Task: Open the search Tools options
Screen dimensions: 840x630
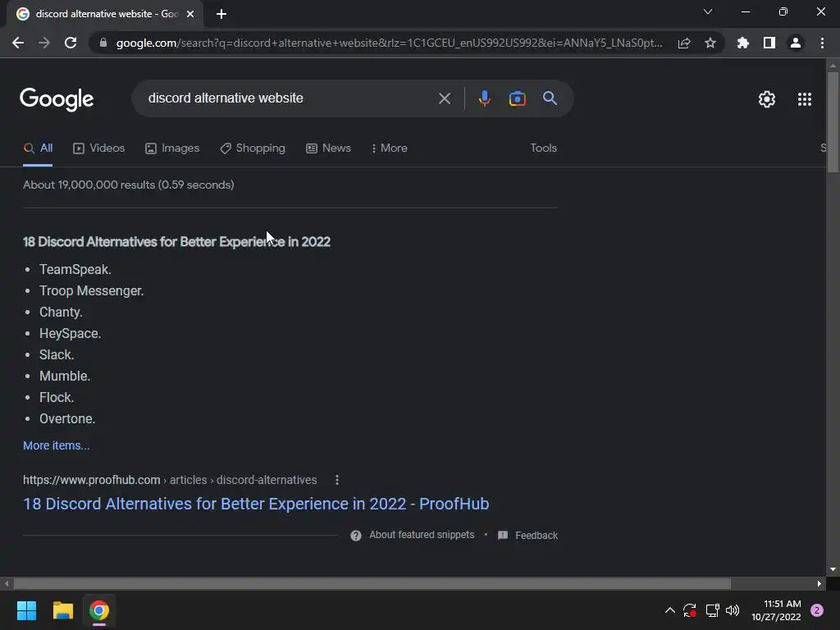Action: (543, 148)
